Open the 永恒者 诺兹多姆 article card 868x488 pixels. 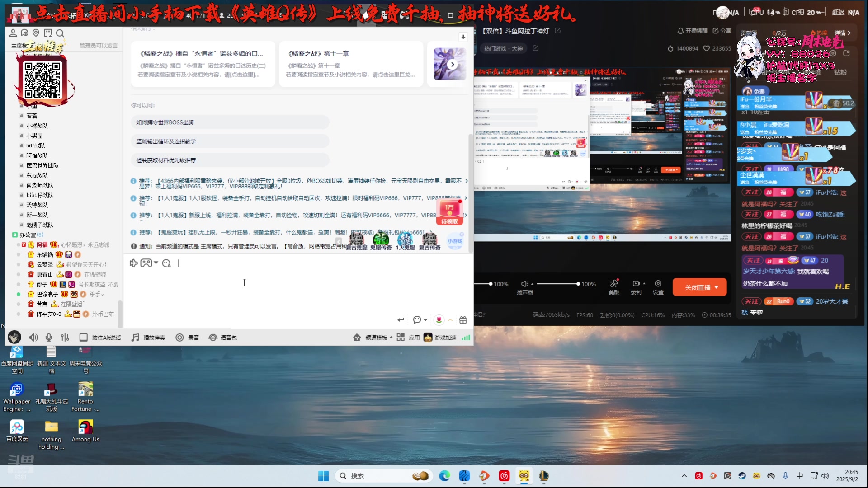pos(203,64)
